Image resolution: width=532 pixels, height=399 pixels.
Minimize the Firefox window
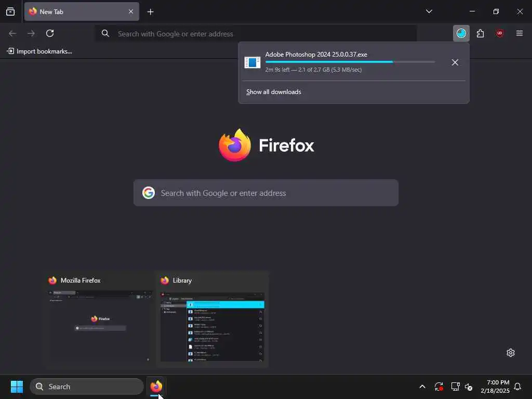tap(472, 11)
